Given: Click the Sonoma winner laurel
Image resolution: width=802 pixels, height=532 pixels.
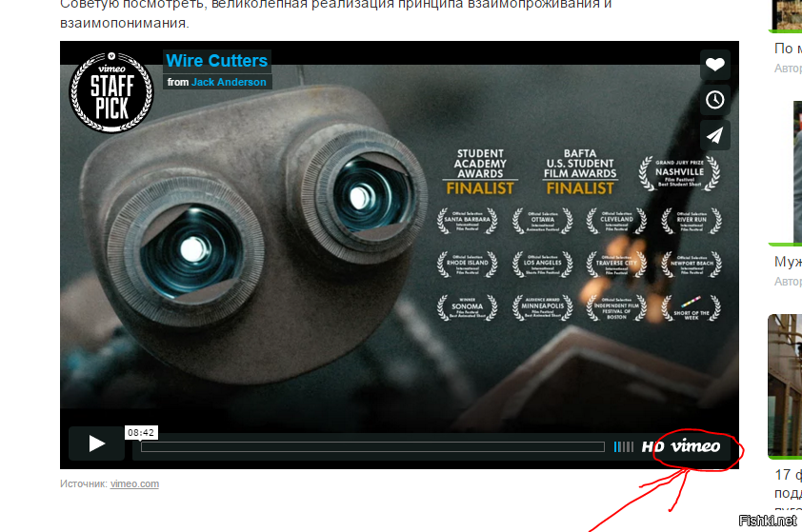Looking at the screenshot, I should 467,307.
